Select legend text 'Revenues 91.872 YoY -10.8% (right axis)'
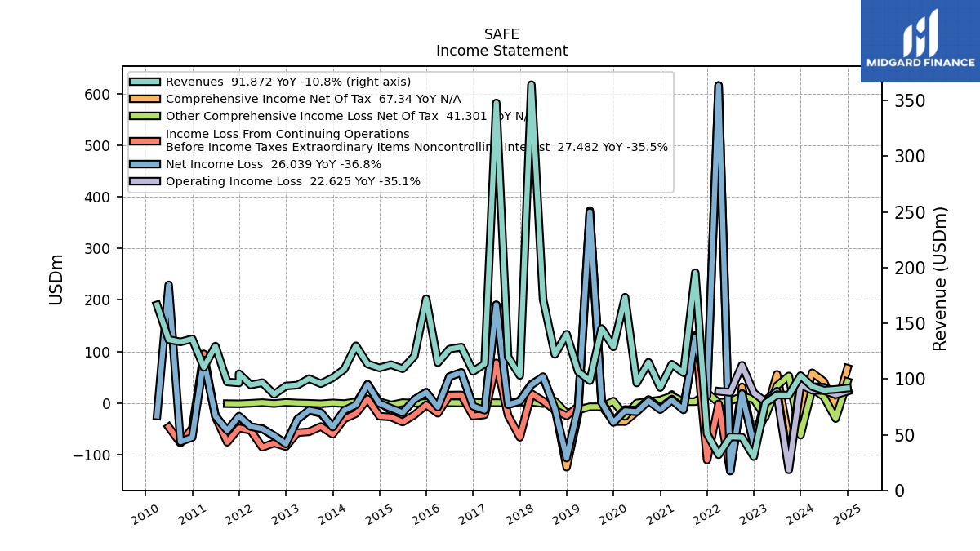This screenshot has height=551, width=980. tap(288, 82)
